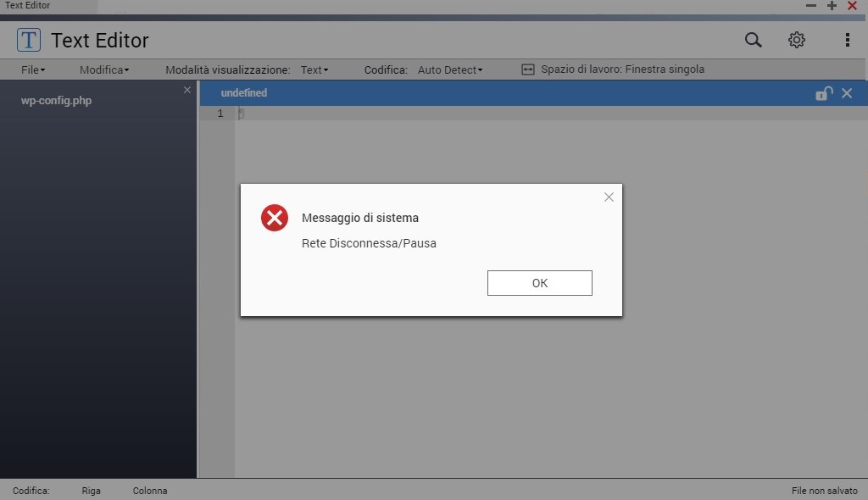Open the three-dot more options menu

[847, 40]
